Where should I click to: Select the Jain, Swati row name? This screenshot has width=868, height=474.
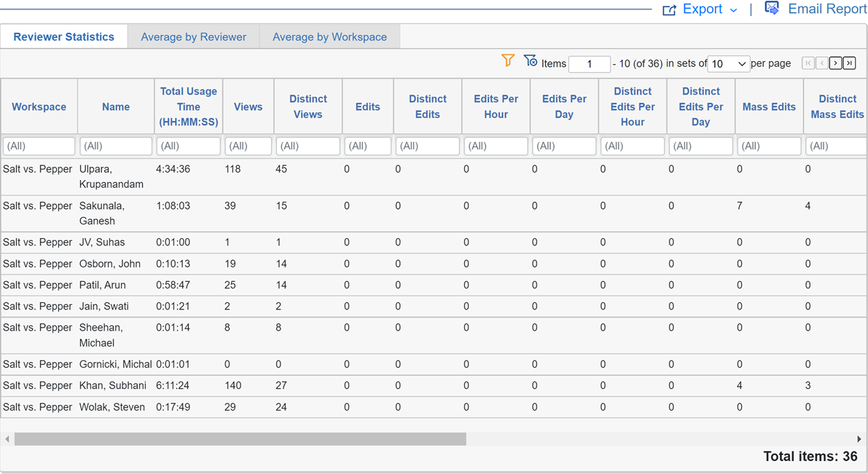(103, 306)
